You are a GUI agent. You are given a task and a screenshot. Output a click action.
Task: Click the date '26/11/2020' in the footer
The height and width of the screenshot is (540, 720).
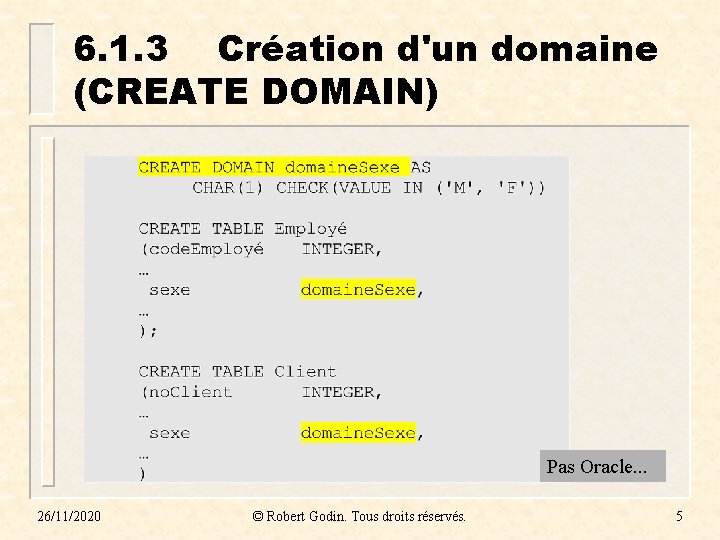[x=69, y=516]
